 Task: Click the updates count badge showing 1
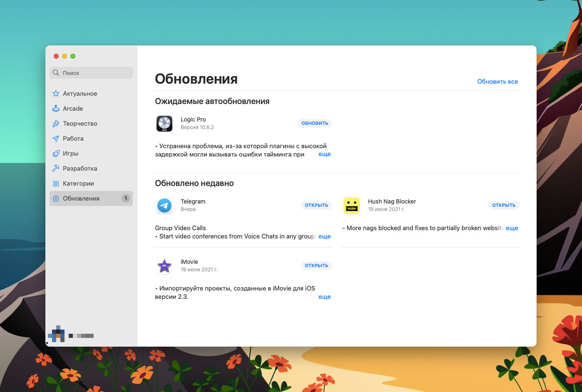[126, 198]
